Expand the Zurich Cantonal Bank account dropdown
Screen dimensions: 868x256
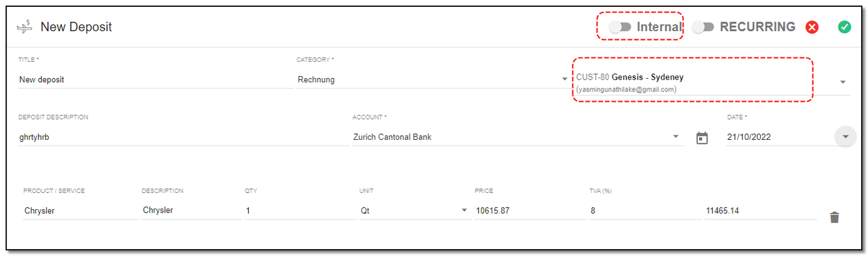[676, 136]
